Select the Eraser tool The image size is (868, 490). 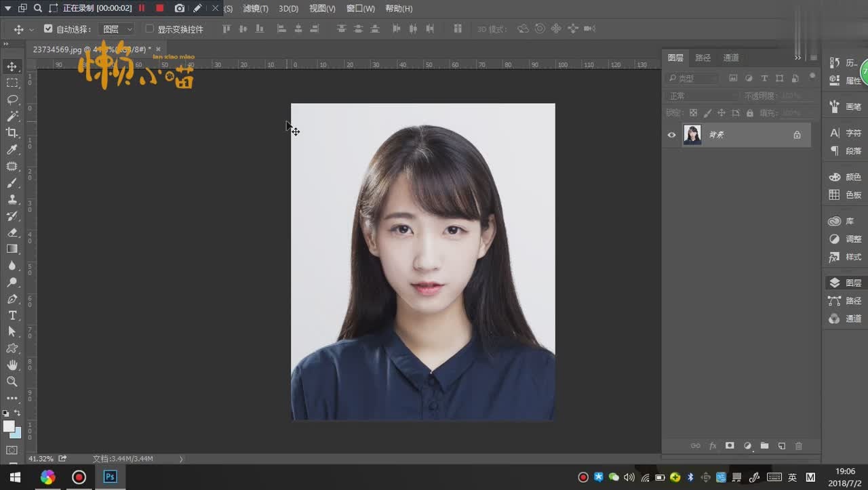pos(12,232)
